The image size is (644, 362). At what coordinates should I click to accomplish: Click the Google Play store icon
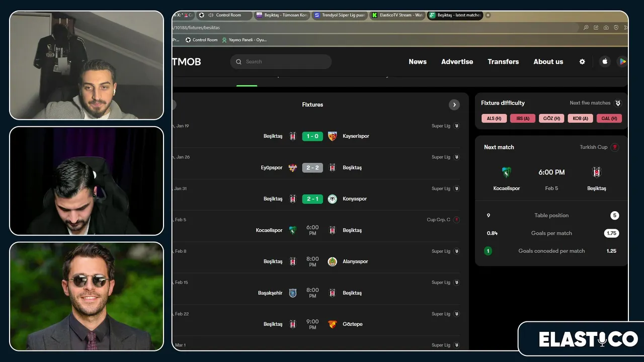tap(622, 61)
